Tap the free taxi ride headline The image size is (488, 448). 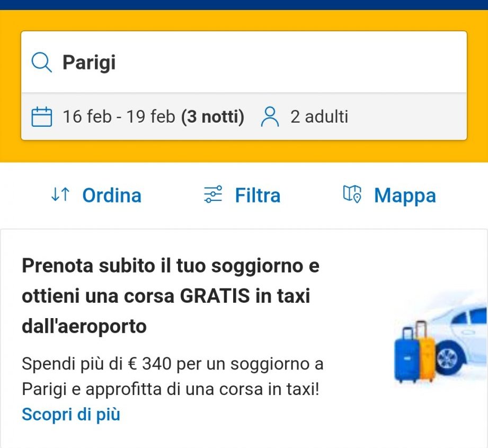click(x=171, y=295)
